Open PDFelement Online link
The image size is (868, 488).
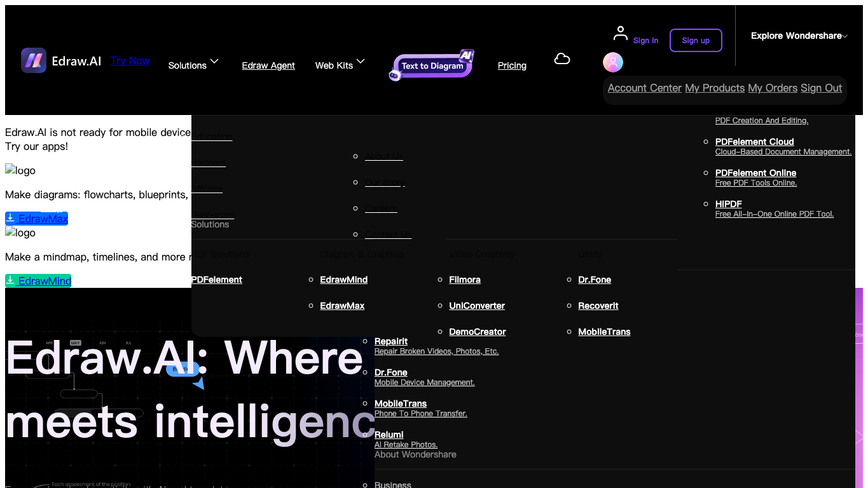[755, 173]
